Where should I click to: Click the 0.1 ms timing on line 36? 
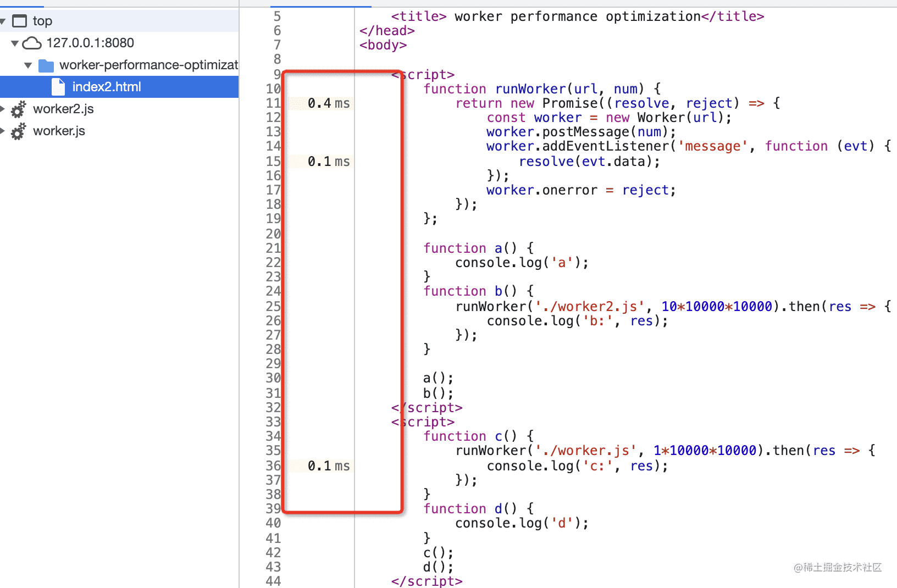pos(328,466)
